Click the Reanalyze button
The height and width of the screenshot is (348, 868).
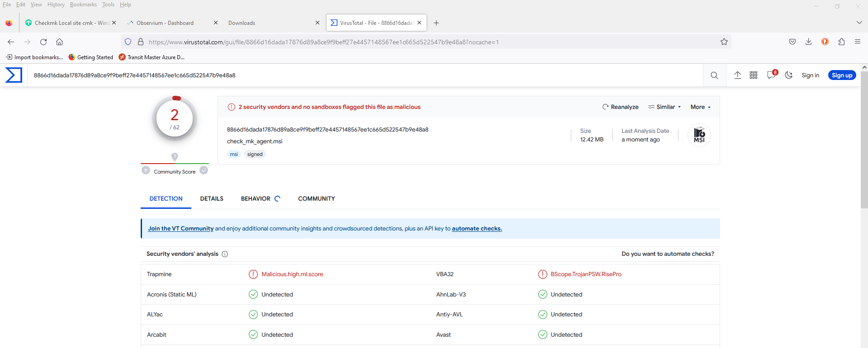point(621,107)
